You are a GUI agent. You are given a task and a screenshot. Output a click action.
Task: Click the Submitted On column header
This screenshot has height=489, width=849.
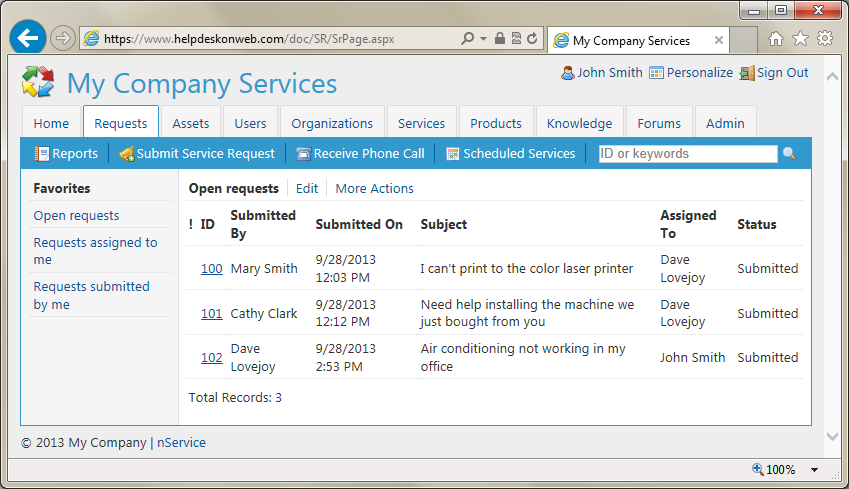359,224
